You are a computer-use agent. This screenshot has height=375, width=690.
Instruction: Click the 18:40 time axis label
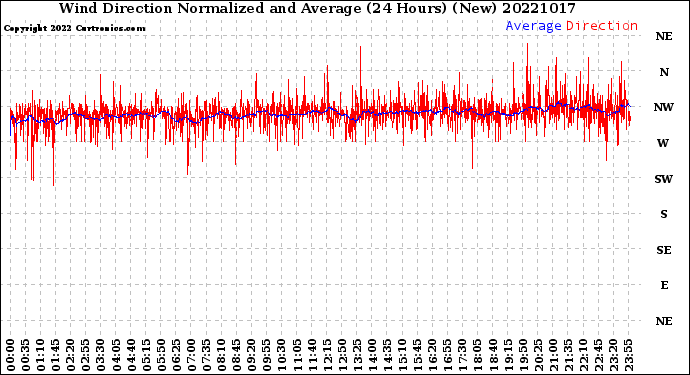point(493,355)
